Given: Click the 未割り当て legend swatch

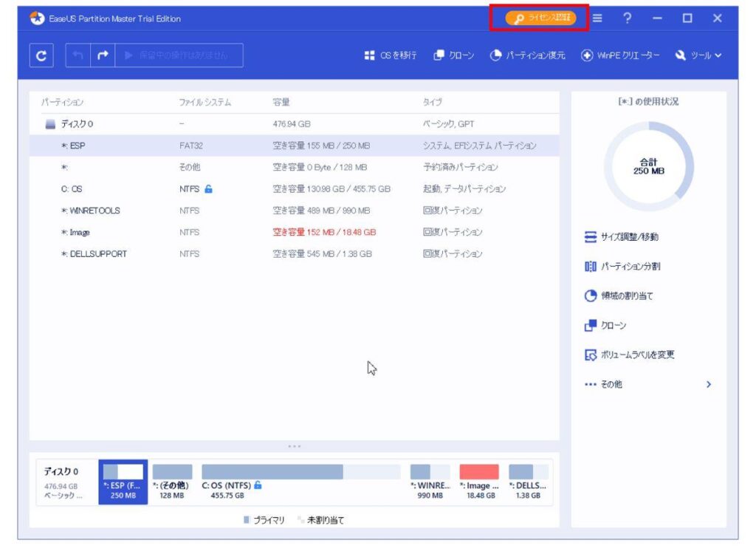Looking at the screenshot, I should [x=301, y=520].
